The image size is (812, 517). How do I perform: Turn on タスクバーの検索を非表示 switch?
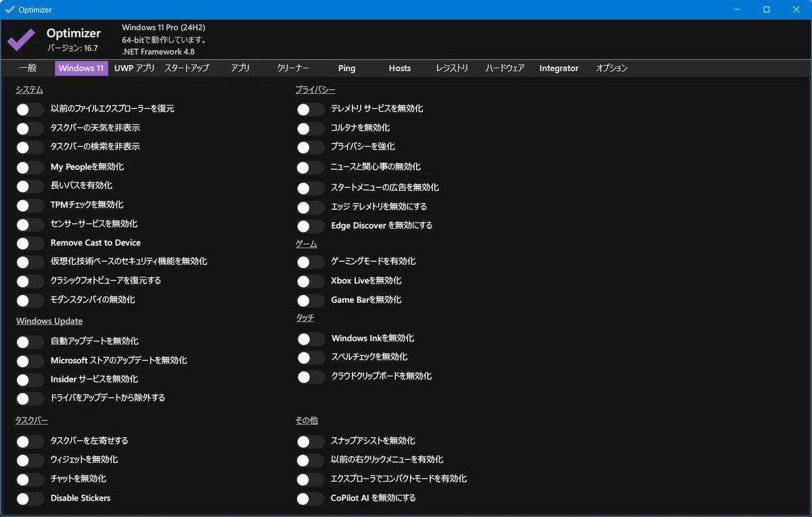[30, 147]
